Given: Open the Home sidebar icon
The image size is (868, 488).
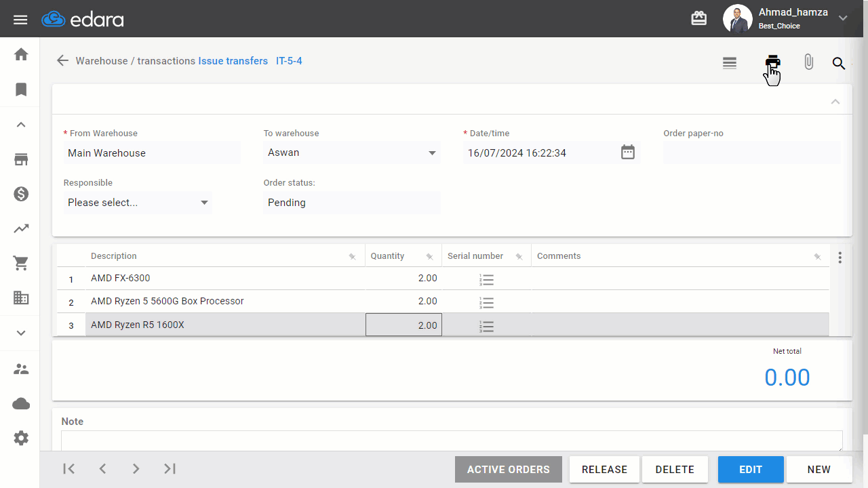Looking at the screenshot, I should pos(21,54).
